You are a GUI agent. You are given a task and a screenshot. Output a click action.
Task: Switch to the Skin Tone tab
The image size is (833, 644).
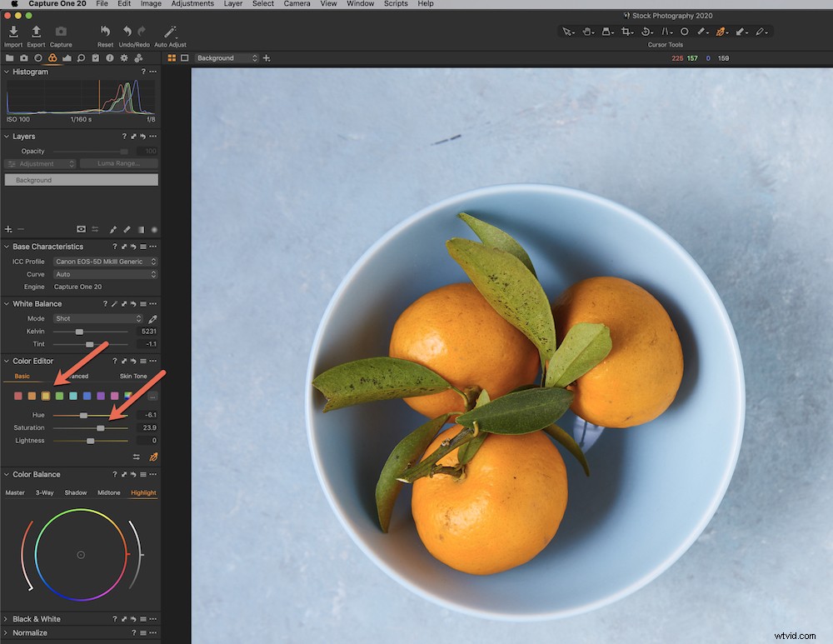(132, 376)
